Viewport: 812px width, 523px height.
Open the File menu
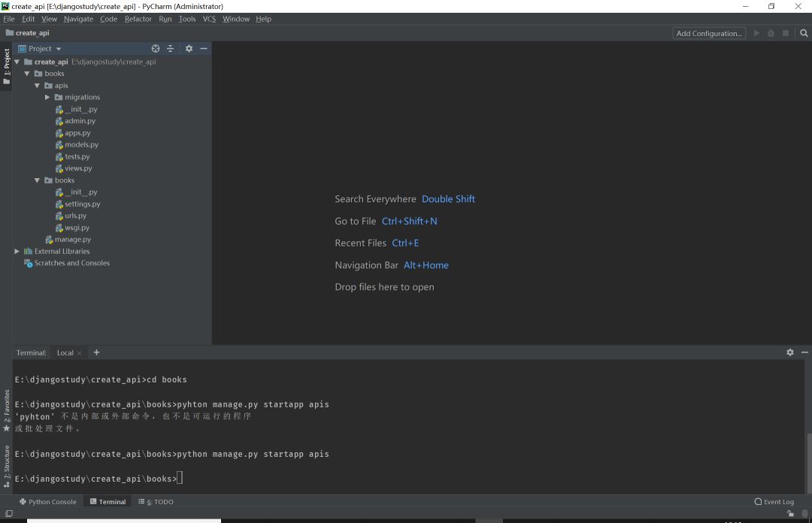point(9,19)
